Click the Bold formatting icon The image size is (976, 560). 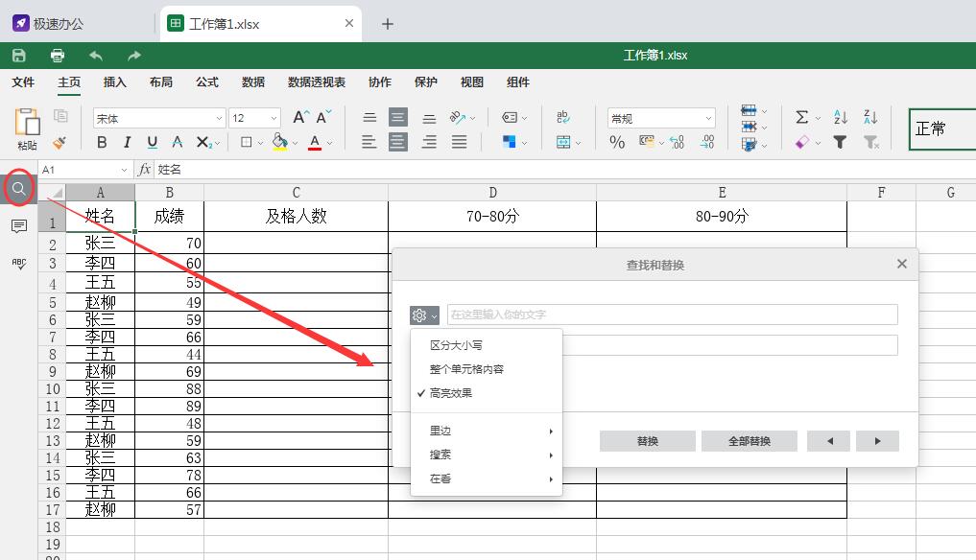click(102, 142)
